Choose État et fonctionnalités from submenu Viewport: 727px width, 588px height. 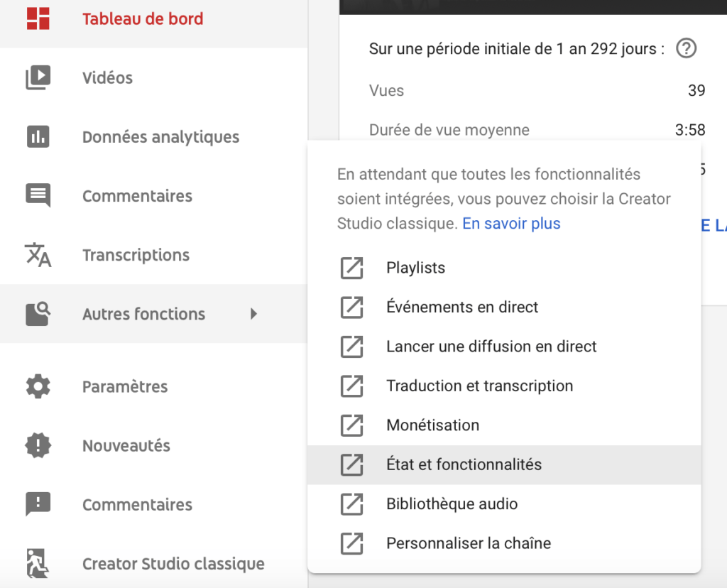pyautogui.click(x=504, y=464)
